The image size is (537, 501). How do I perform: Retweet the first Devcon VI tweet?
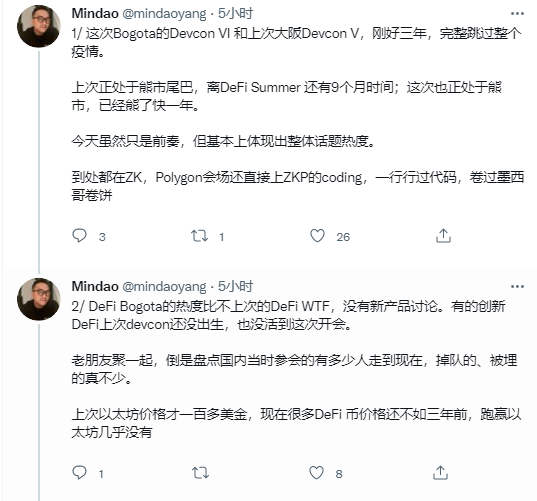(199, 236)
